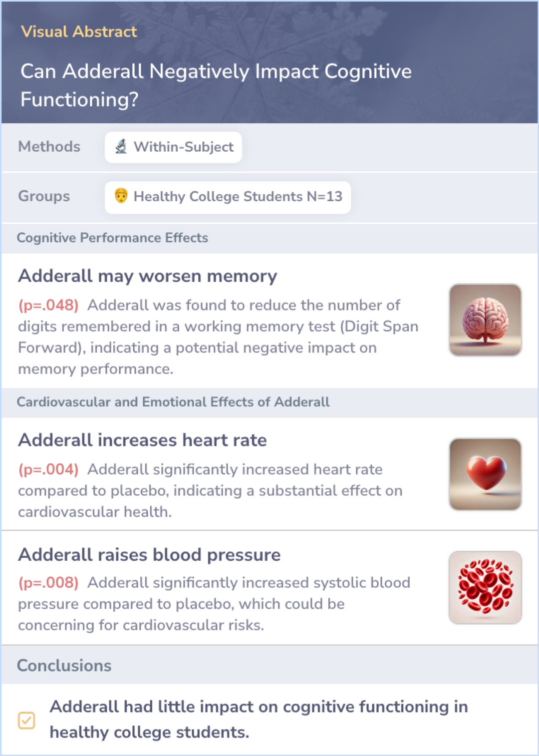Open the red heart illustration
The image size is (539, 756).
pyautogui.click(x=485, y=474)
